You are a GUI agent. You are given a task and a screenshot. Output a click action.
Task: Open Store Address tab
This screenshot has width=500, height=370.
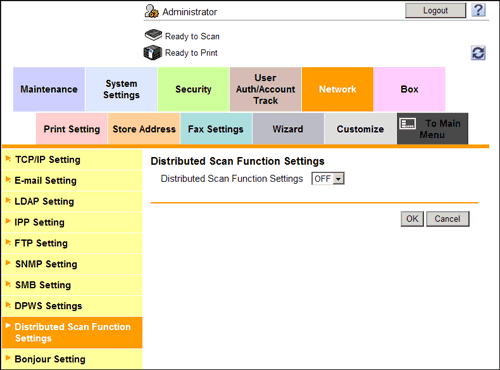(x=144, y=129)
